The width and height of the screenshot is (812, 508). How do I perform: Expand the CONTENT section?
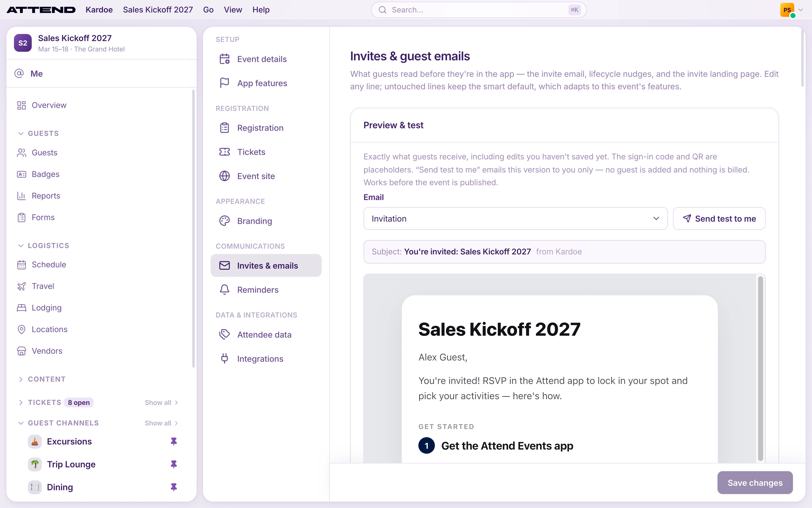(21, 379)
